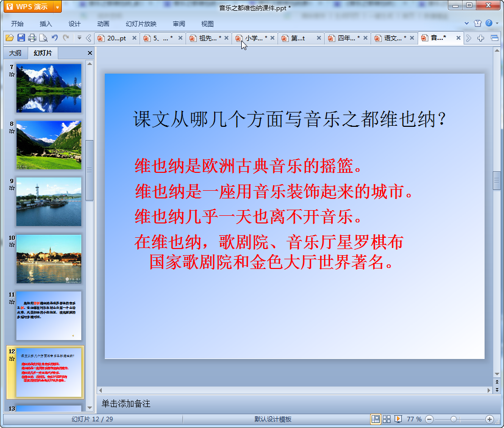The width and height of the screenshot is (504, 428).
Task: Go to previous slide double-arrow button
Action: (x=497, y=382)
